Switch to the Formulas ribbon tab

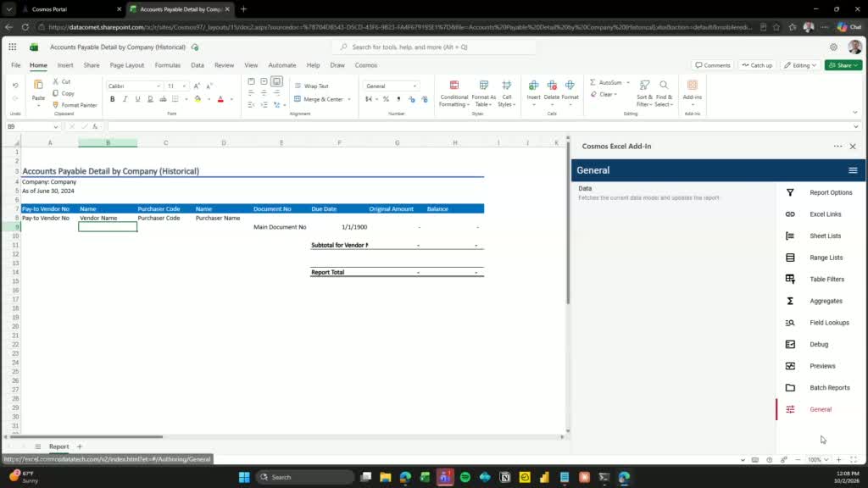point(168,65)
